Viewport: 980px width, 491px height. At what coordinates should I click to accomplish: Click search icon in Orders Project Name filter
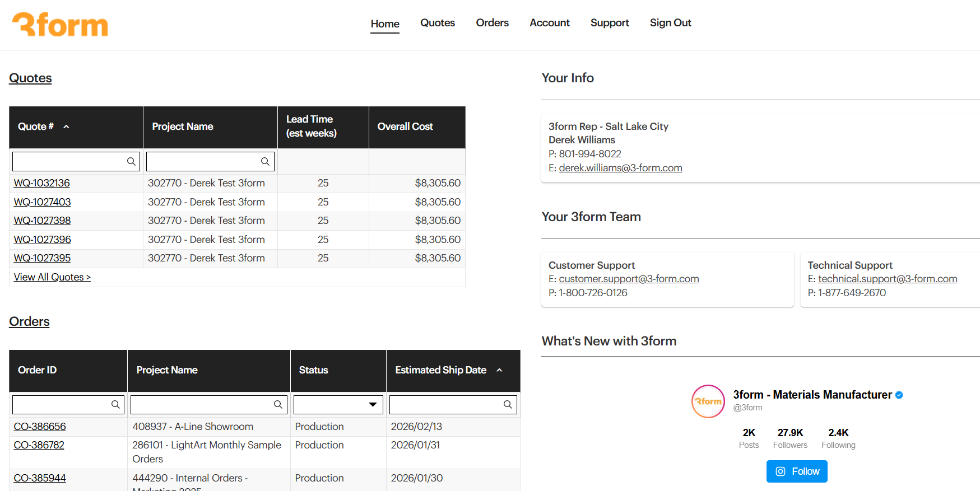tap(278, 405)
